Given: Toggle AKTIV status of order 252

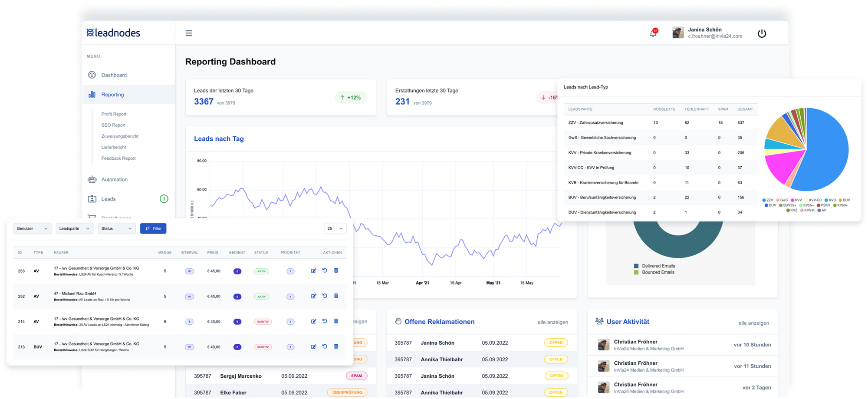Looking at the screenshot, I should click(x=261, y=297).
